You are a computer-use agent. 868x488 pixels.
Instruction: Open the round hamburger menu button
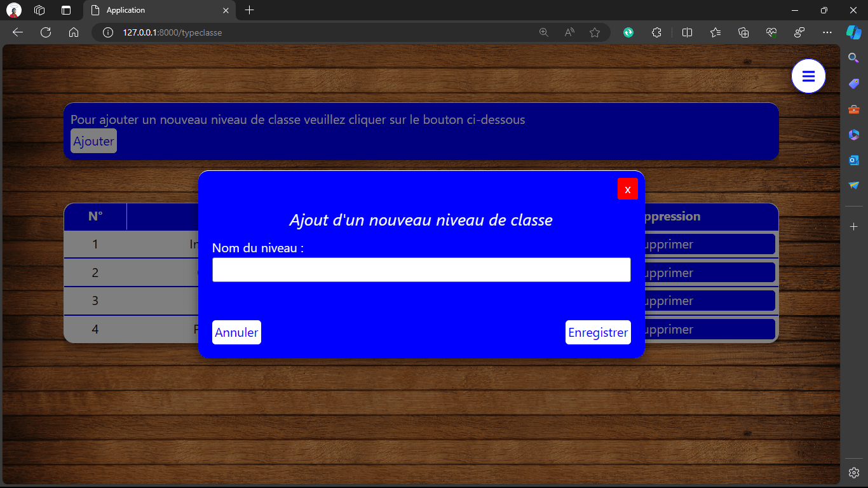click(x=808, y=76)
